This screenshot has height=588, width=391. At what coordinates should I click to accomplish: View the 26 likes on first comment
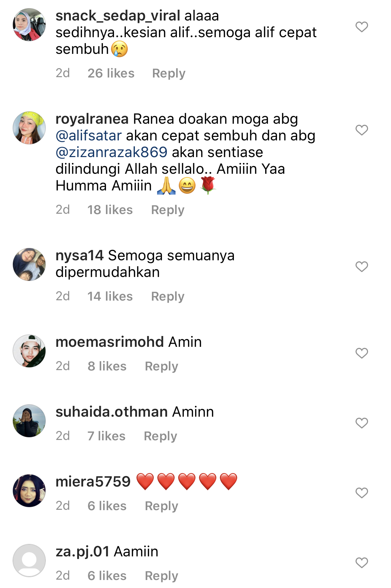point(111,73)
